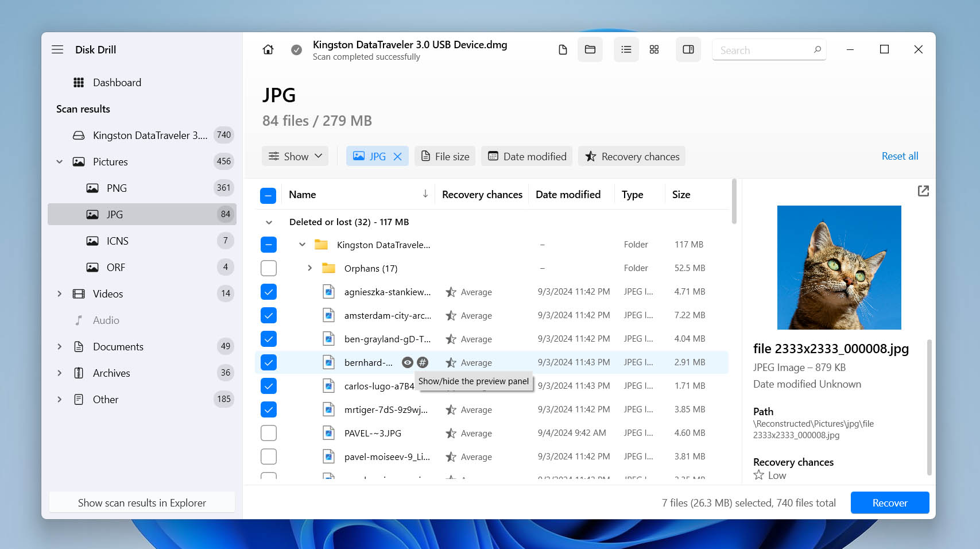This screenshot has height=549, width=980.
Task: Check the PAVEL-~3.JPG file checkbox
Action: point(268,433)
